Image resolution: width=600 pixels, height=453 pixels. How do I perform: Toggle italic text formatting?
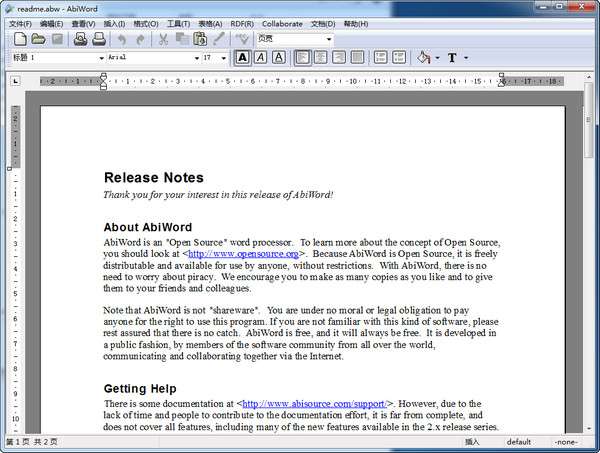(261, 58)
